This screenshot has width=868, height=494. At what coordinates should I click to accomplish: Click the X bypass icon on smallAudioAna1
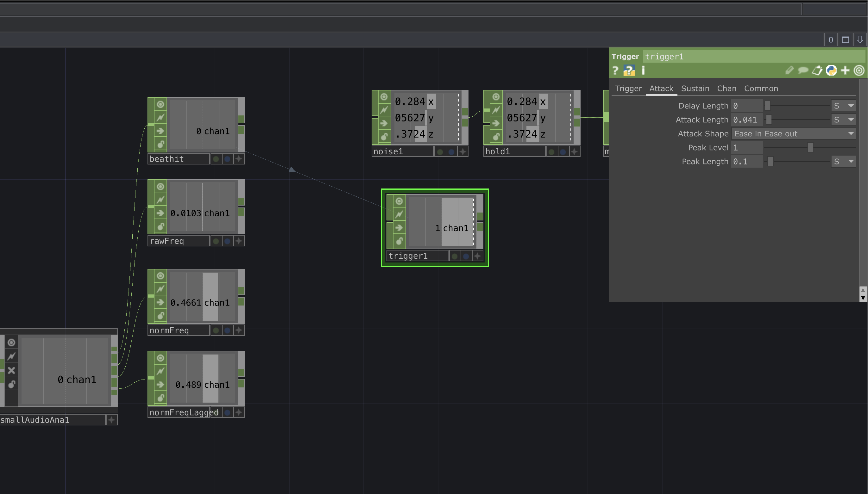11,370
